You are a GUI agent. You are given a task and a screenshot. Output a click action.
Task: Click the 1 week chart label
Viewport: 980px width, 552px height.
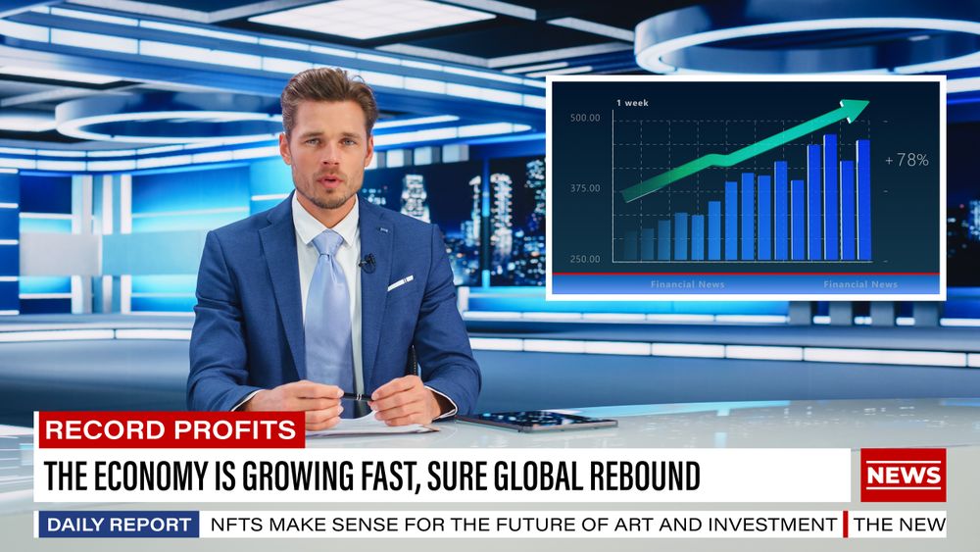coord(632,103)
